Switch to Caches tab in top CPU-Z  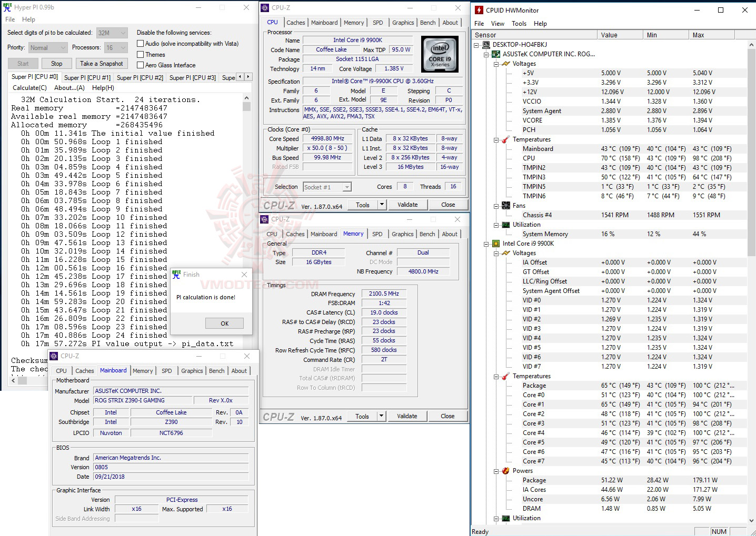(295, 23)
